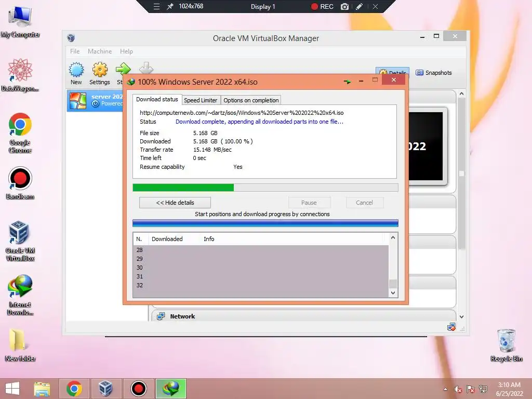Click the Network section icon in VirtualBox details
The width and height of the screenshot is (532, 399).
point(161,316)
